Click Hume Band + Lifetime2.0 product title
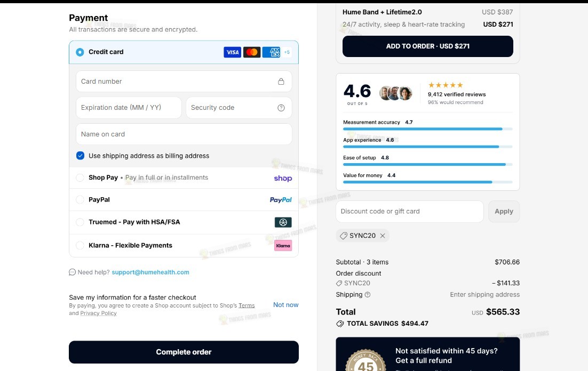588x371 pixels. point(382,12)
